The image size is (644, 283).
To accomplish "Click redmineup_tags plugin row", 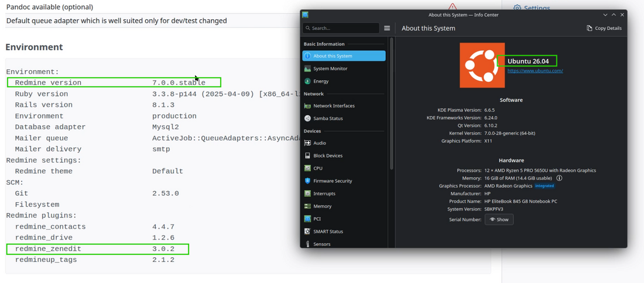I will tap(94, 260).
